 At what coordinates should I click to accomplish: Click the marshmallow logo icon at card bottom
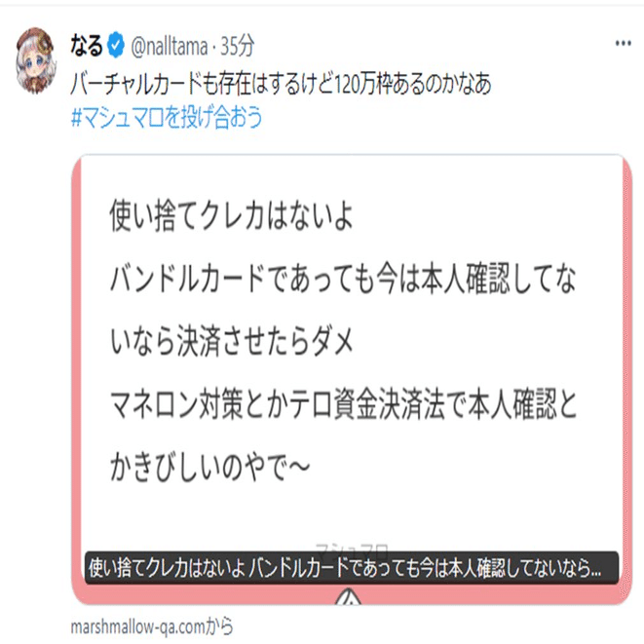click(x=348, y=596)
